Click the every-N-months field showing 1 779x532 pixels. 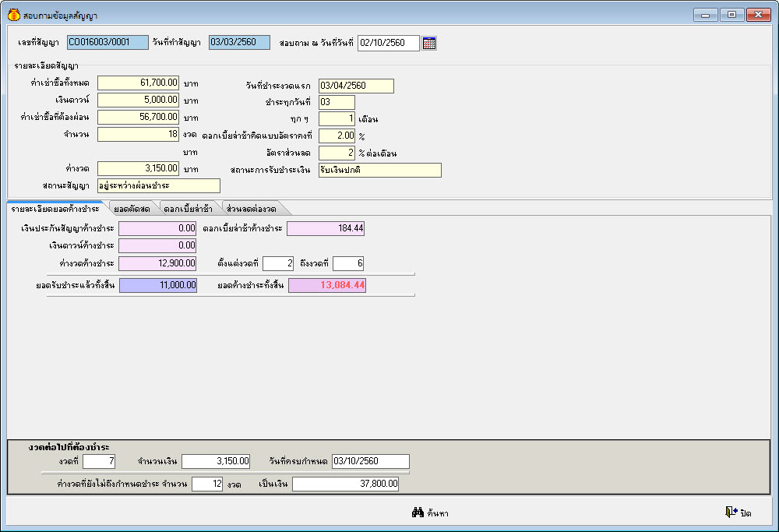tap(337, 118)
